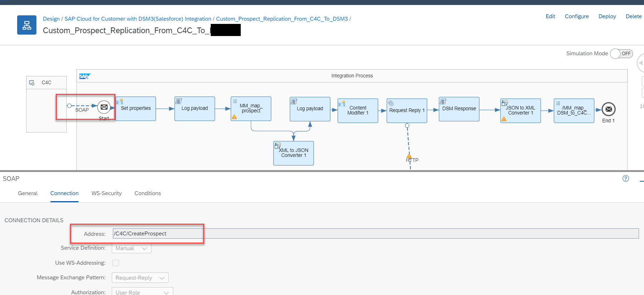
Task: Navigate to the Design breadcrumb link
Action: click(51, 19)
